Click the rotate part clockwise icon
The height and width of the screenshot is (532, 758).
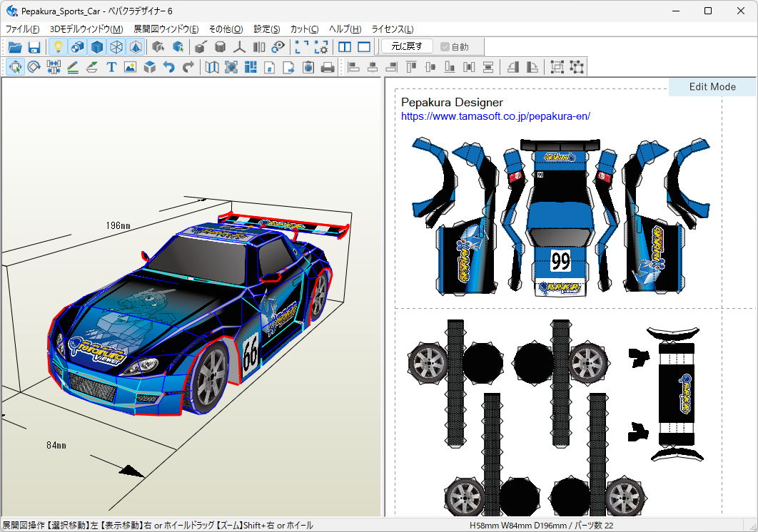[532, 67]
